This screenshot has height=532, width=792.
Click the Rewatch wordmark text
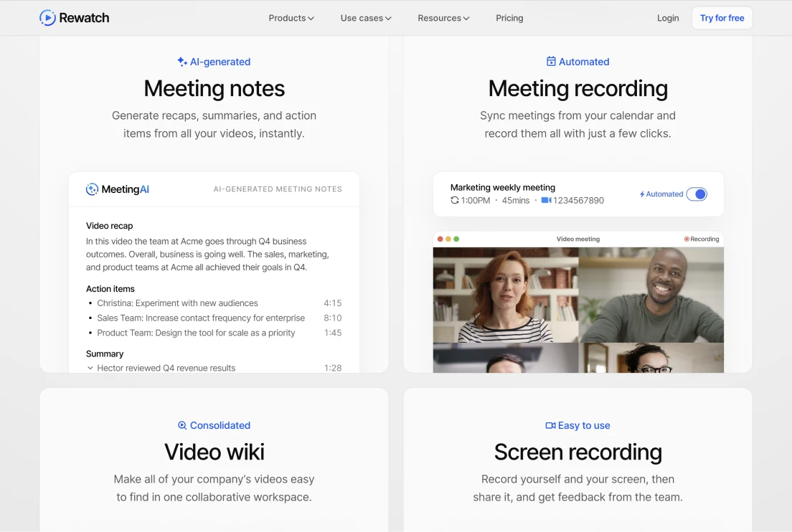pyautogui.click(x=84, y=18)
